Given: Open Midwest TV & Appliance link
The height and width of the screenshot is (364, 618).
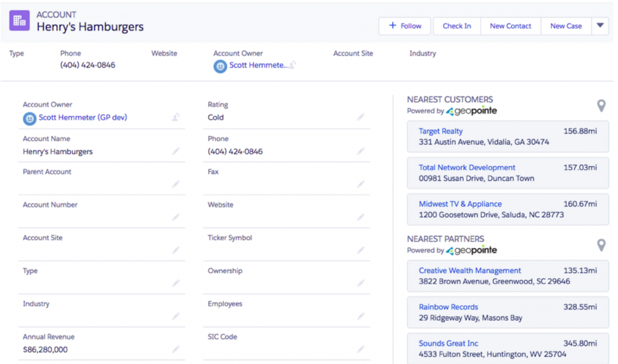Looking at the screenshot, I should [460, 204].
